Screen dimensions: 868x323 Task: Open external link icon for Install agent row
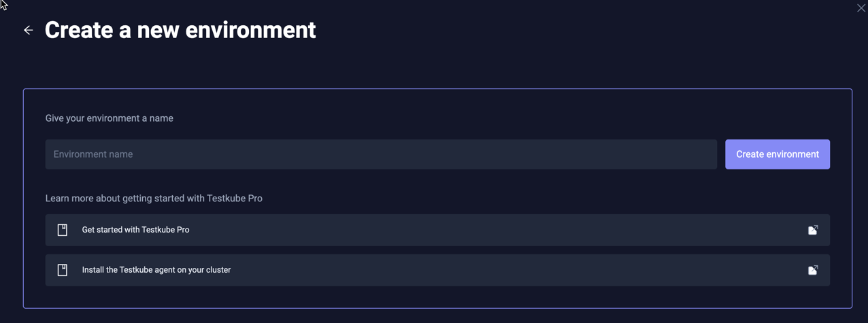coord(812,270)
